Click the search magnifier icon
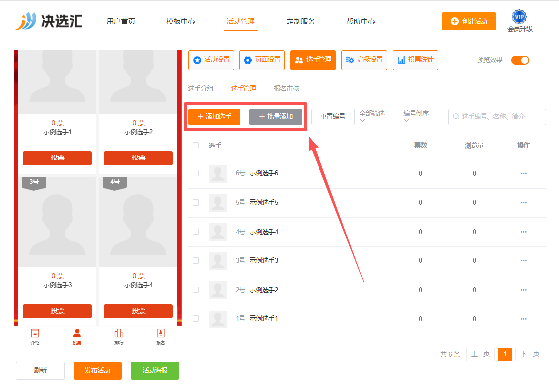 pyautogui.click(x=456, y=117)
